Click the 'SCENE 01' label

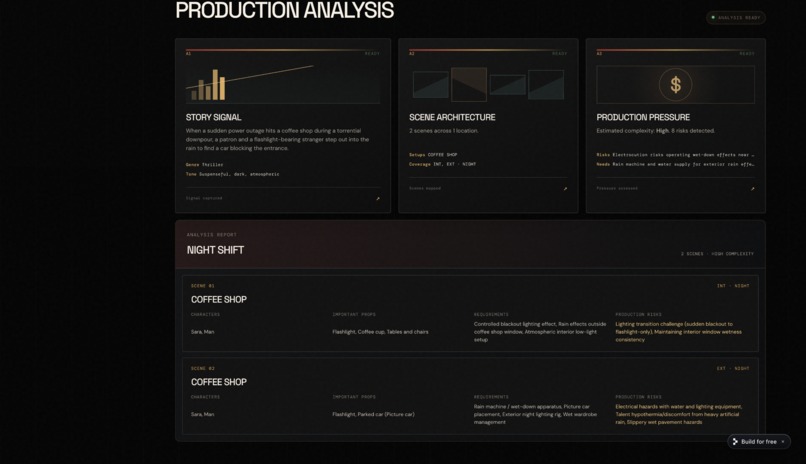coord(203,286)
